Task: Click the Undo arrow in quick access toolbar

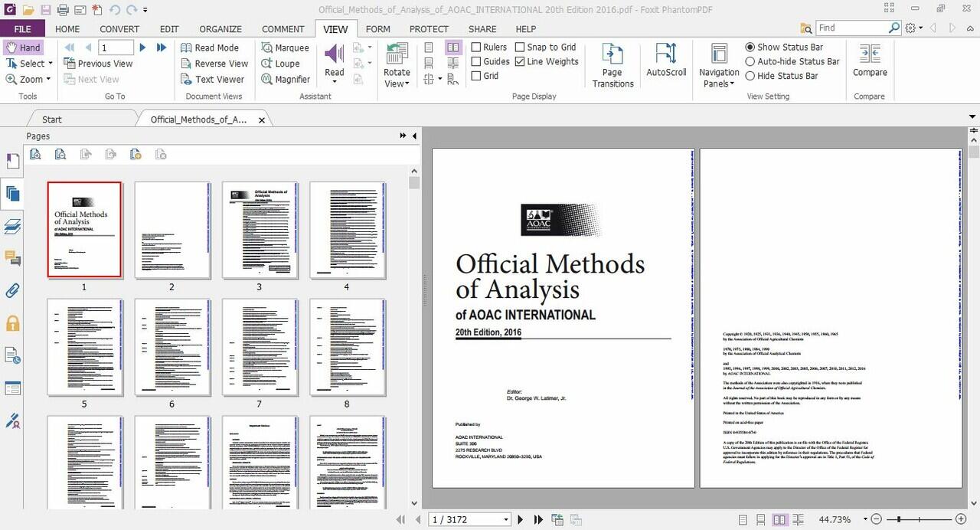Action: pos(115,10)
